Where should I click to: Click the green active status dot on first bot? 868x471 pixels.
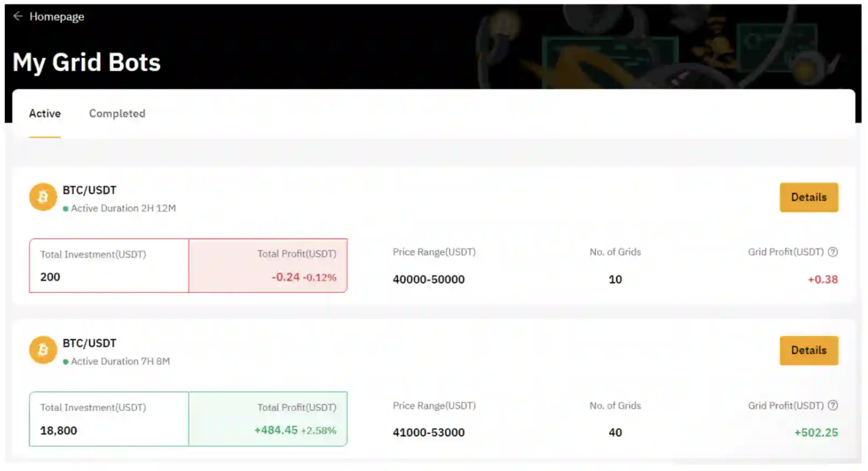[x=66, y=209]
